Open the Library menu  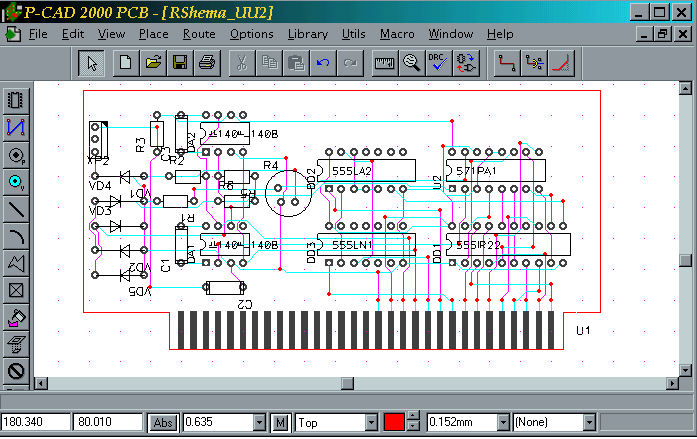(x=308, y=34)
